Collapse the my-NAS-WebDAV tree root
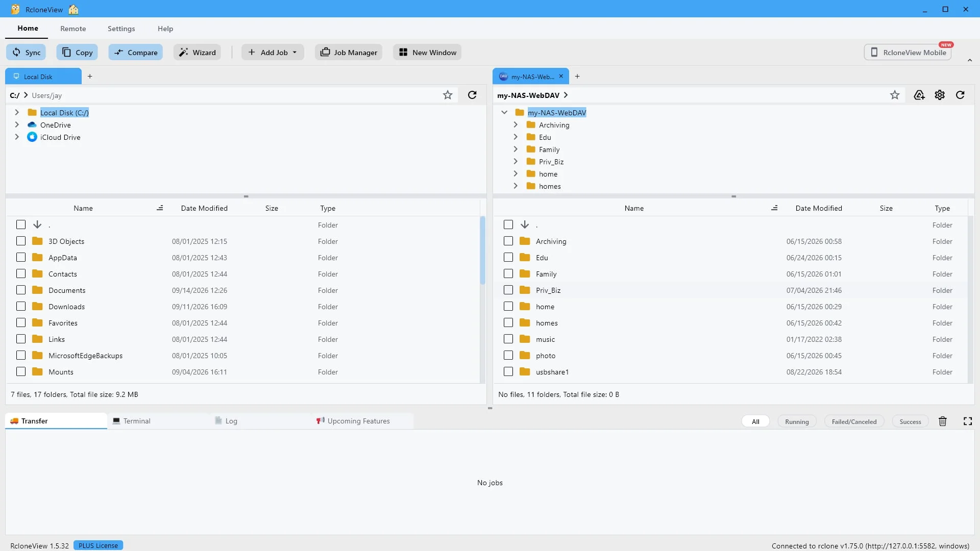This screenshot has width=980, height=551. click(504, 112)
